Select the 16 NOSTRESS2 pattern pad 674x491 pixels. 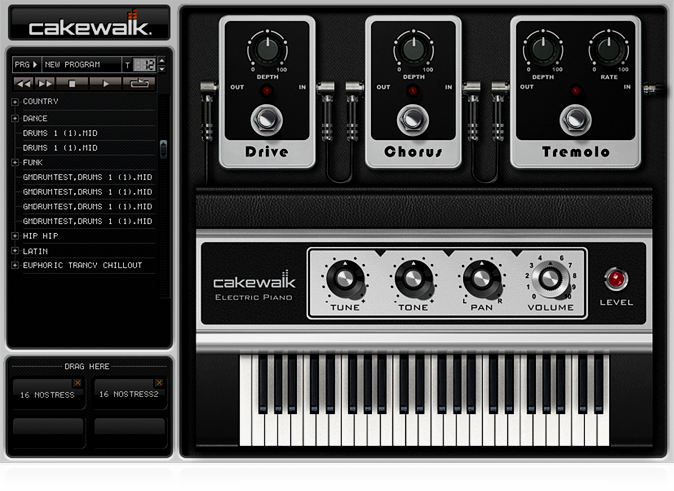[x=129, y=394]
